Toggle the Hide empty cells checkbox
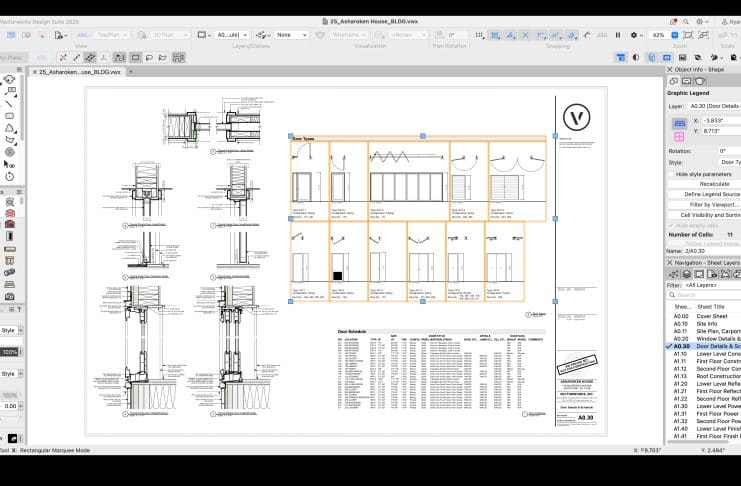This screenshot has height=486, width=741. [x=671, y=225]
